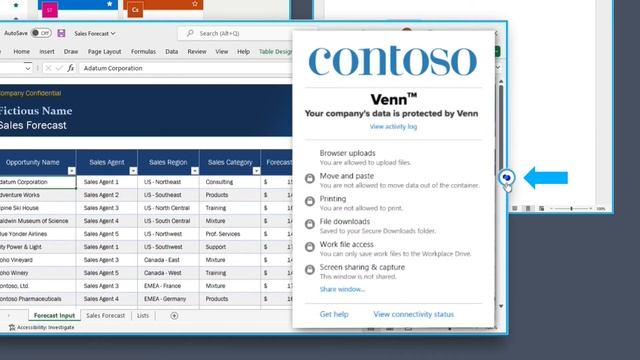The width and height of the screenshot is (640, 360).
Task: Click the Printing lock icon
Action: point(310,201)
